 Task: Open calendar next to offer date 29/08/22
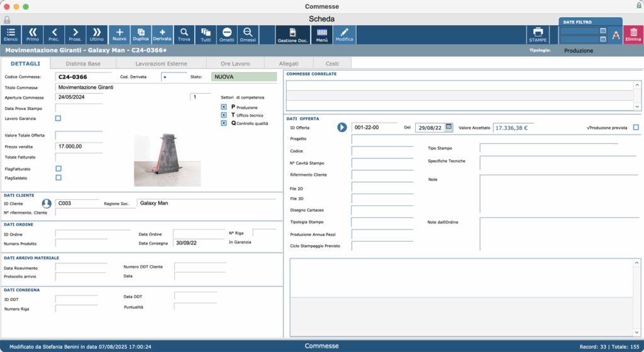[449, 127]
